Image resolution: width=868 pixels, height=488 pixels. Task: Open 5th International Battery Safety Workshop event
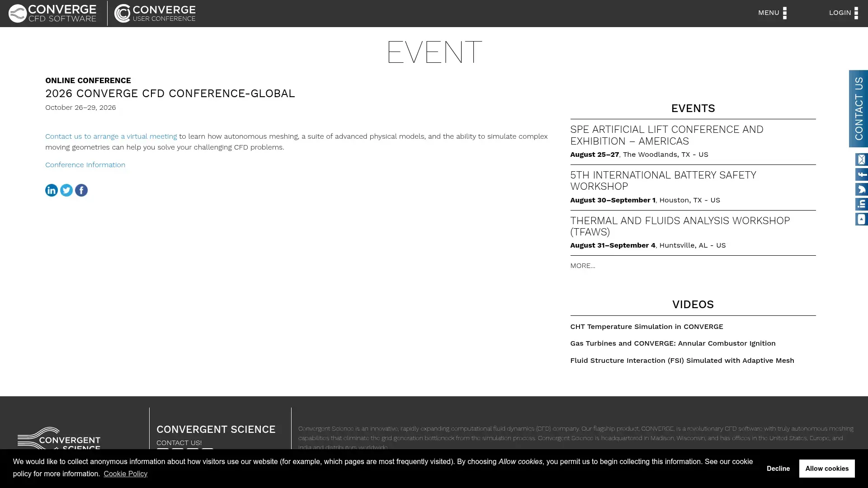(663, 181)
